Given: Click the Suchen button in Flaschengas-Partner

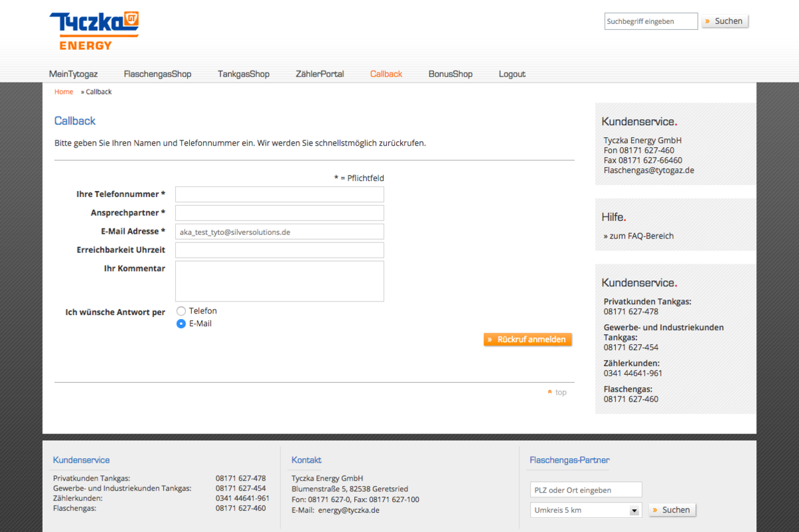Looking at the screenshot, I should 672,510.
